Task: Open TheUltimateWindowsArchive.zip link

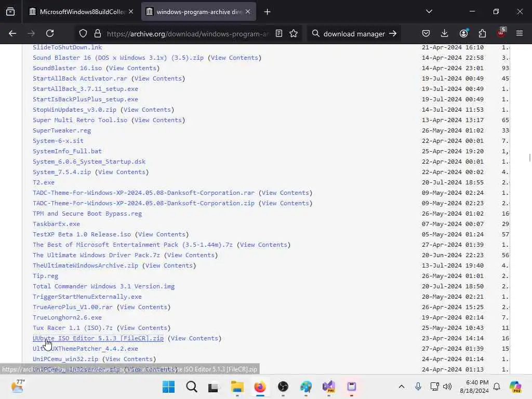Action: (x=86, y=265)
